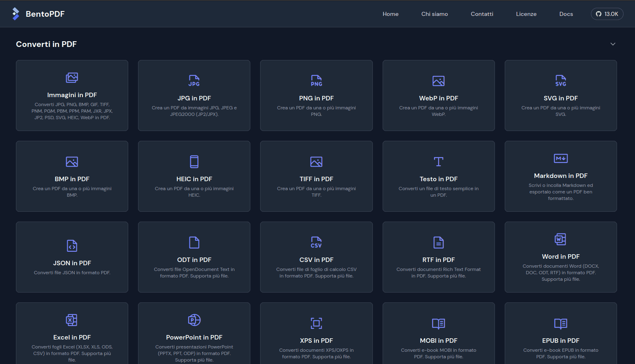
Task: Open the Licenze page link
Action: (x=526, y=14)
